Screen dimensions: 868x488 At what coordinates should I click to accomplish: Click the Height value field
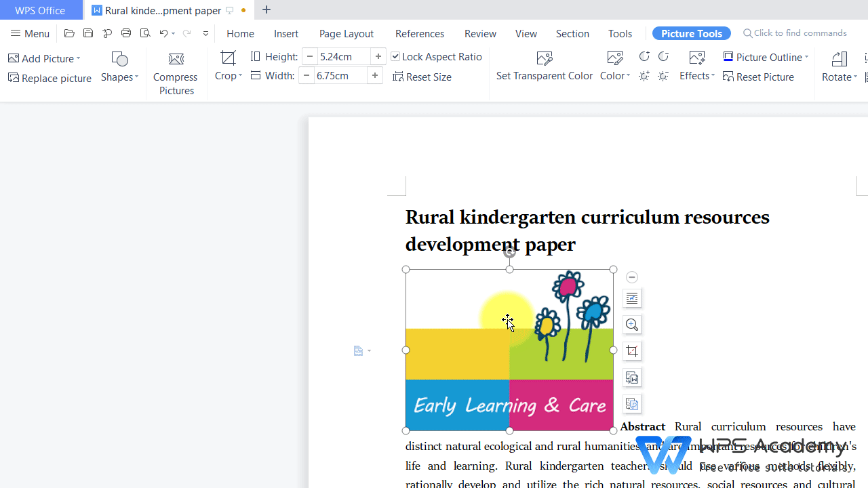point(344,56)
